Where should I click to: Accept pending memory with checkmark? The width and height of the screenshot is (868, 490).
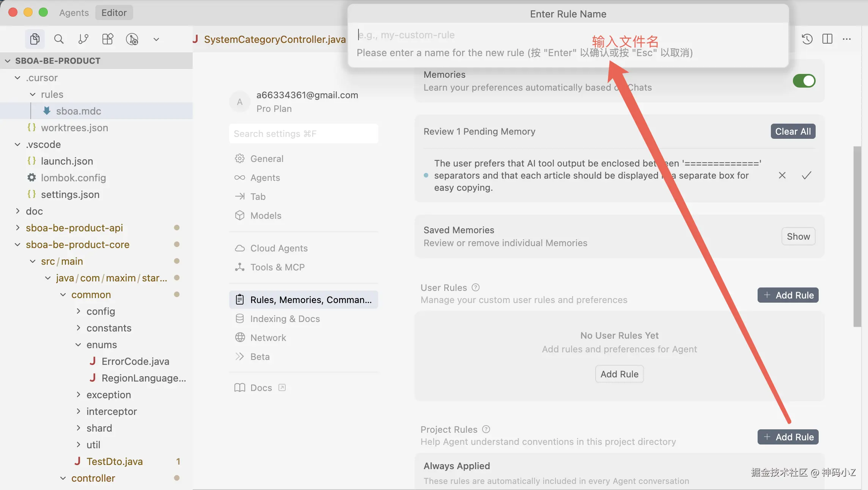click(806, 175)
